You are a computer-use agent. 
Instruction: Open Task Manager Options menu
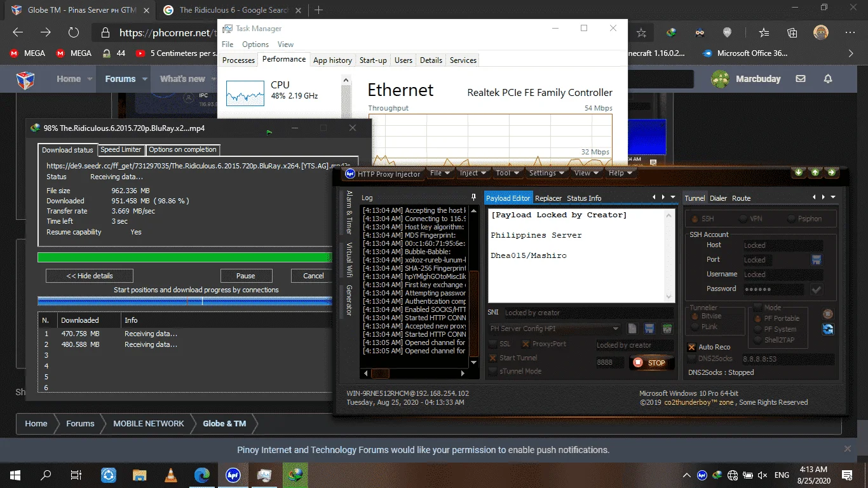[x=255, y=44]
